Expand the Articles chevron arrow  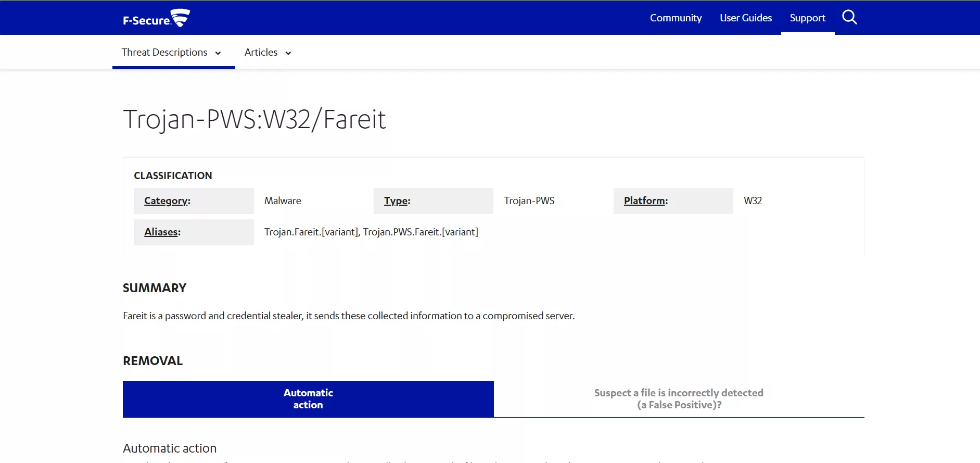(x=288, y=53)
